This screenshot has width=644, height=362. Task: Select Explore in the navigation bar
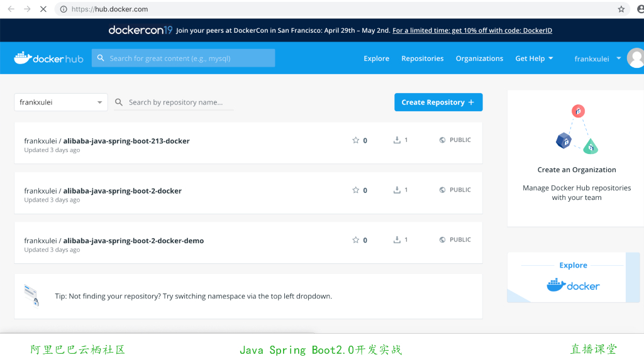click(x=376, y=58)
